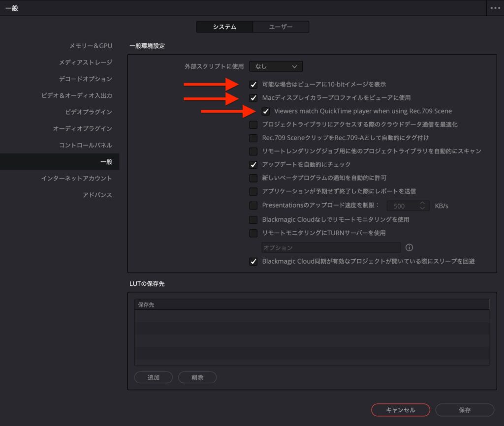Enable TURN server remote monitoring checkbox
The image size is (504, 426).
[x=253, y=233]
